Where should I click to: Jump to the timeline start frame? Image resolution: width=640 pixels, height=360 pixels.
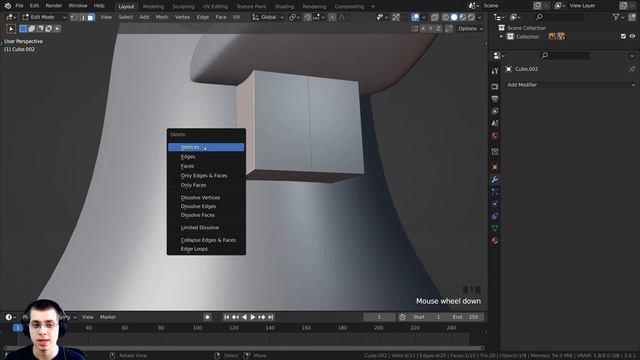coord(227,317)
